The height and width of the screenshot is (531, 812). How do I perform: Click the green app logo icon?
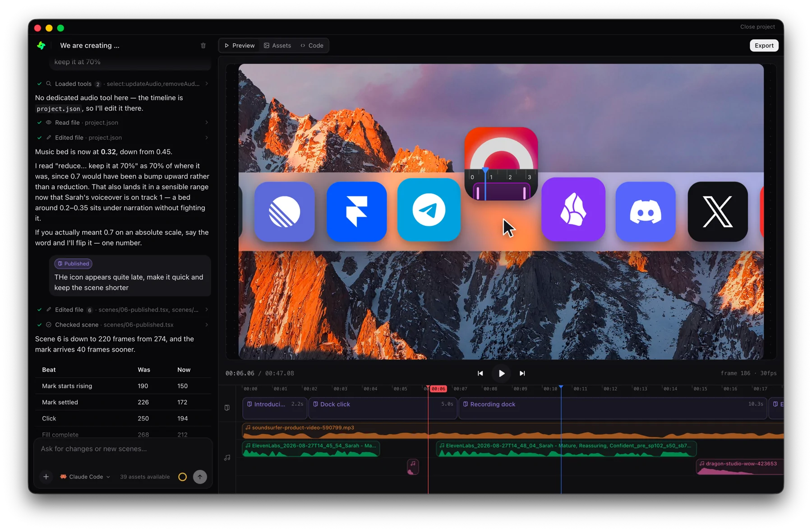[41, 45]
